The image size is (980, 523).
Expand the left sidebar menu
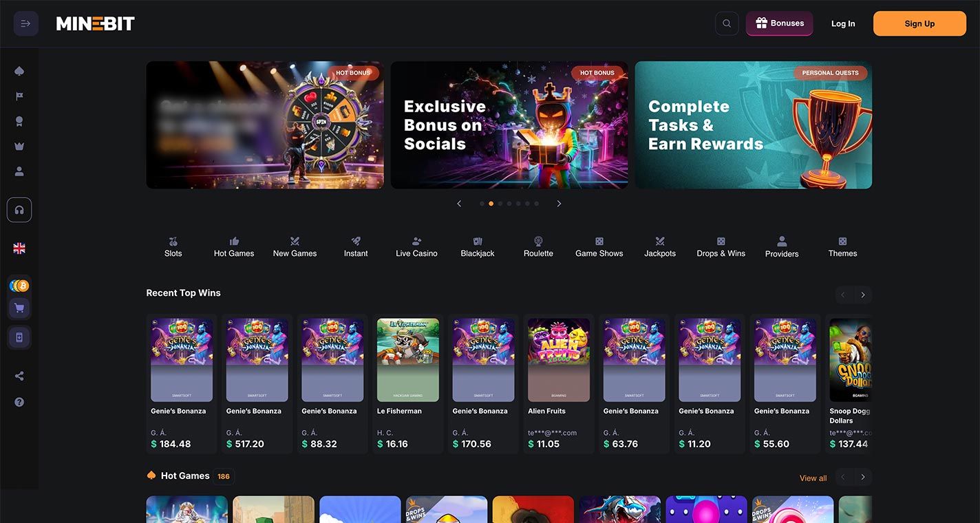pos(25,23)
